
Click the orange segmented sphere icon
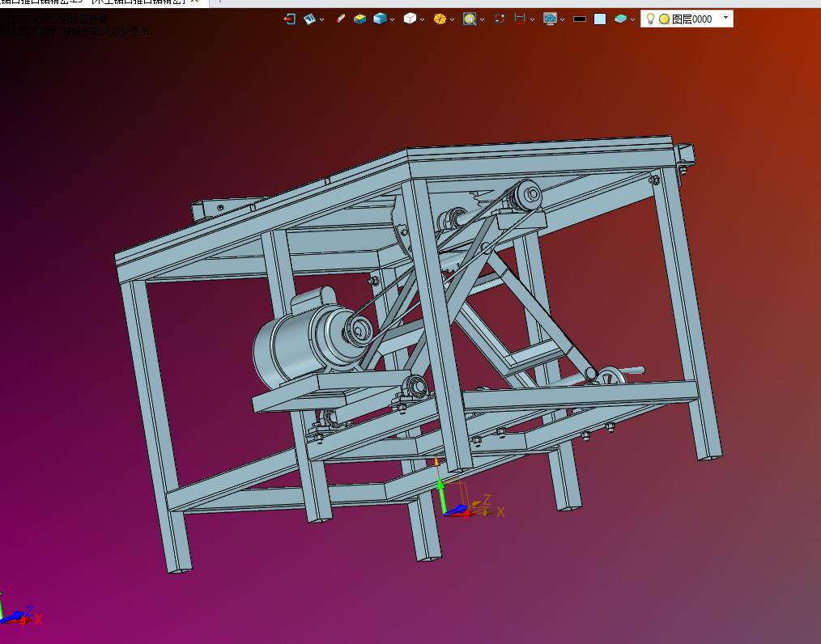coord(440,19)
